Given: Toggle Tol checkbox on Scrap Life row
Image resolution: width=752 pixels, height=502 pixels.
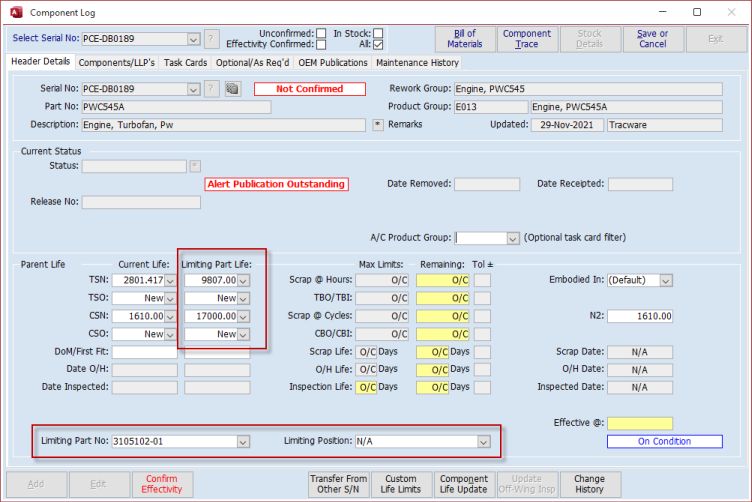Looking at the screenshot, I should pyautogui.click(x=482, y=352).
